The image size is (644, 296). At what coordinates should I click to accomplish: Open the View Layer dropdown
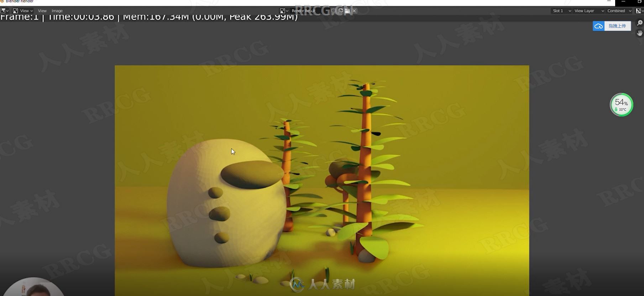click(x=589, y=11)
